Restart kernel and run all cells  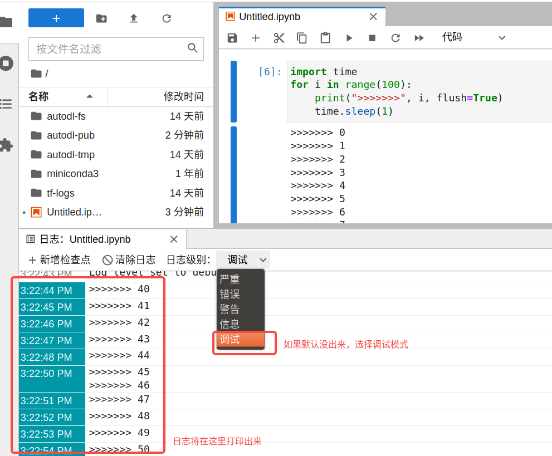[419, 38]
